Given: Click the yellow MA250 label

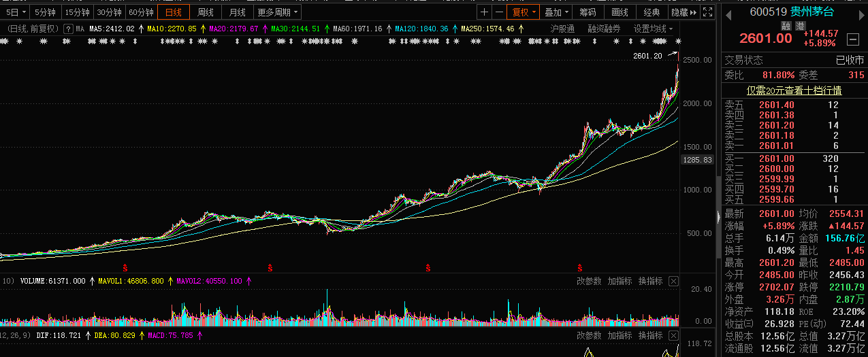Looking at the screenshot, I should [488, 29].
